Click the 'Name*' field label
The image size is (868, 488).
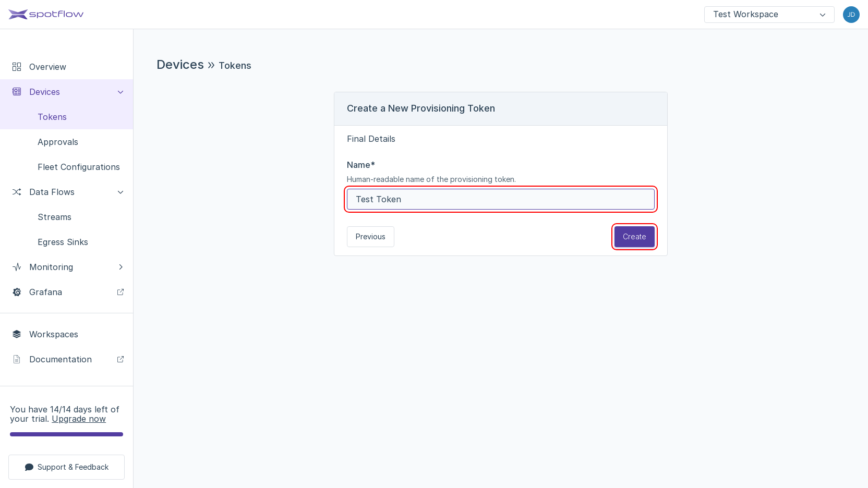click(361, 165)
